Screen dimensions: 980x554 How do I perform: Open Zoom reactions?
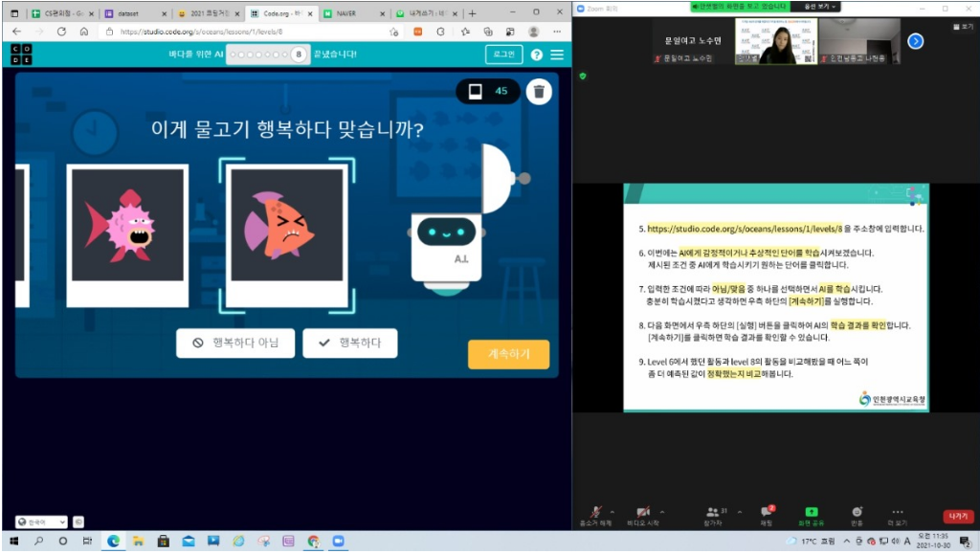point(857,516)
